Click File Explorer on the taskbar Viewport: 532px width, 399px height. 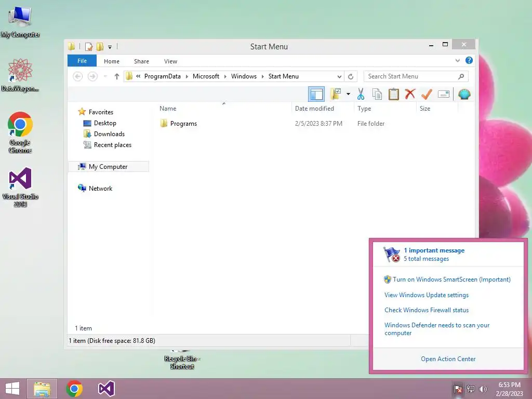tap(42, 389)
